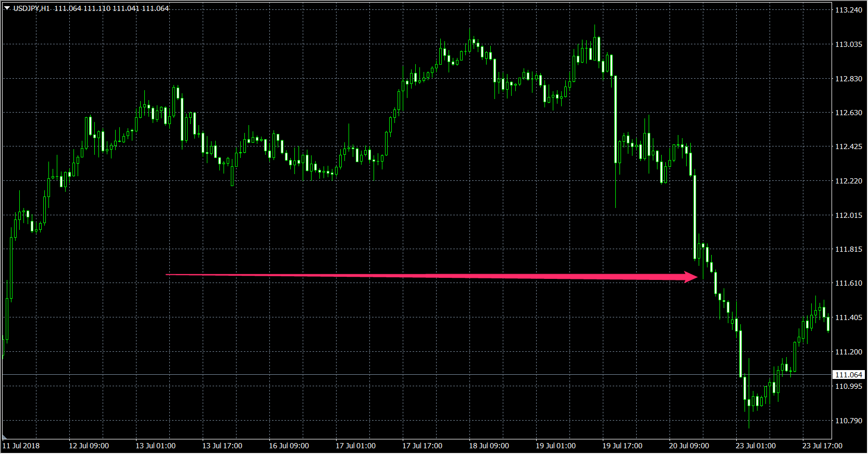Click the 111.405 price axis label
This screenshot has width=868, height=454.
coord(849,317)
